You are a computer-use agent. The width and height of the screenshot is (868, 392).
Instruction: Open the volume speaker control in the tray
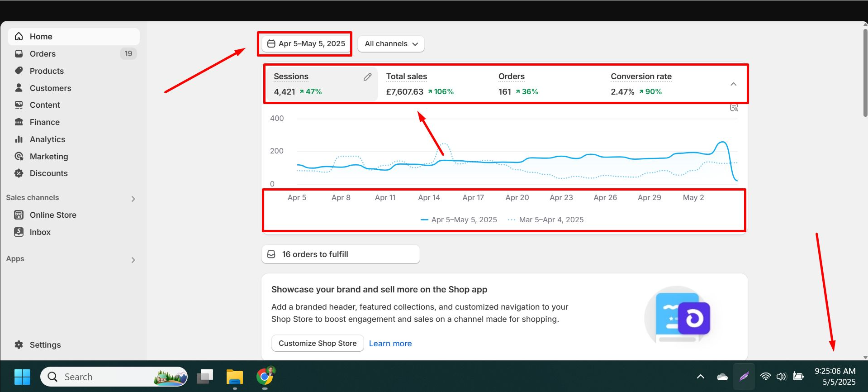point(781,377)
